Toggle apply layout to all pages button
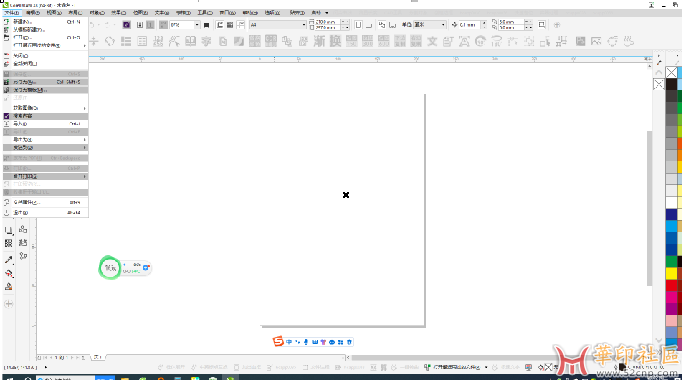The width and height of the screenshot is (682, 380). pos(382,25)
